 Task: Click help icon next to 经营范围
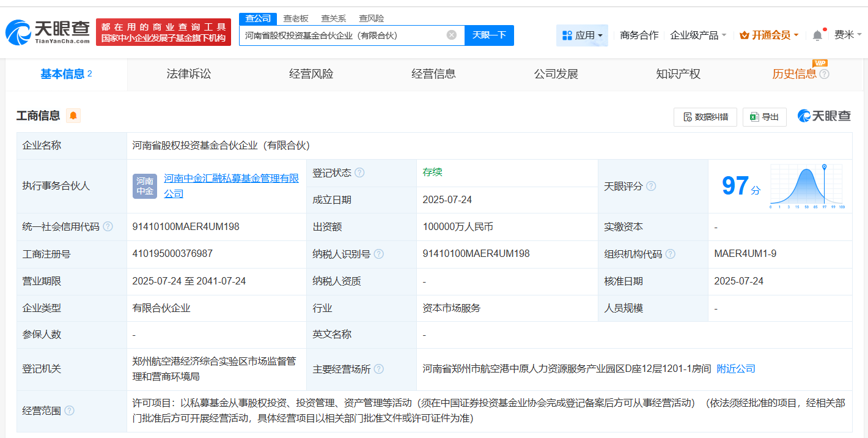(69, 410)
